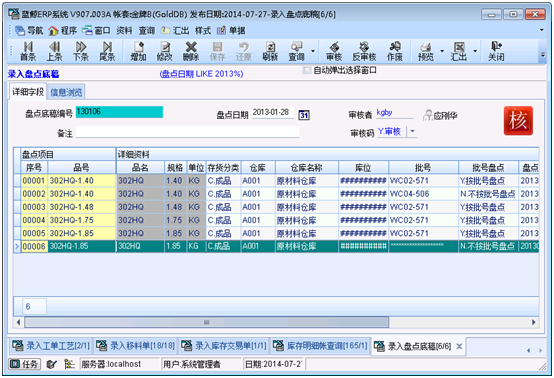
Task: Click the horizontal scrollbar thumb
Action: [x=207, y=322]
